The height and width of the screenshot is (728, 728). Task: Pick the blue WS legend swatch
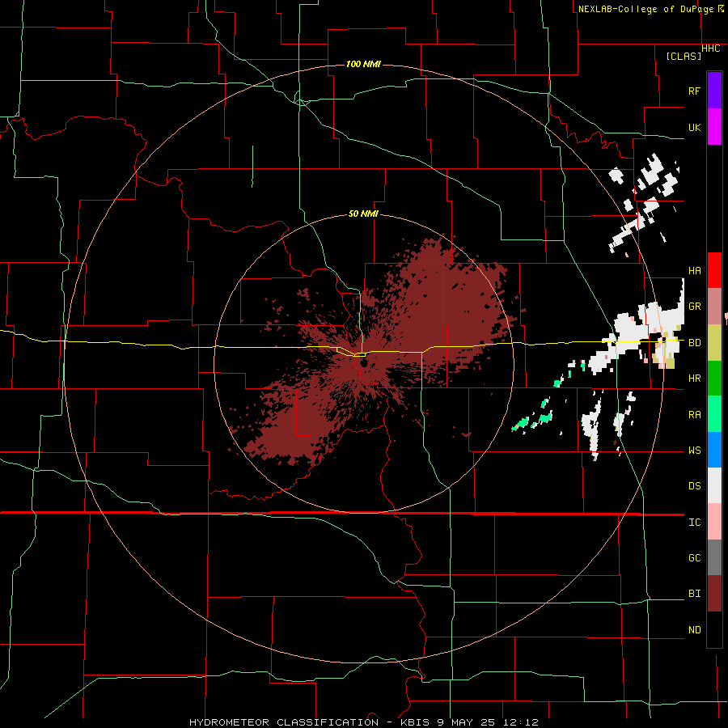coord(714,450)
